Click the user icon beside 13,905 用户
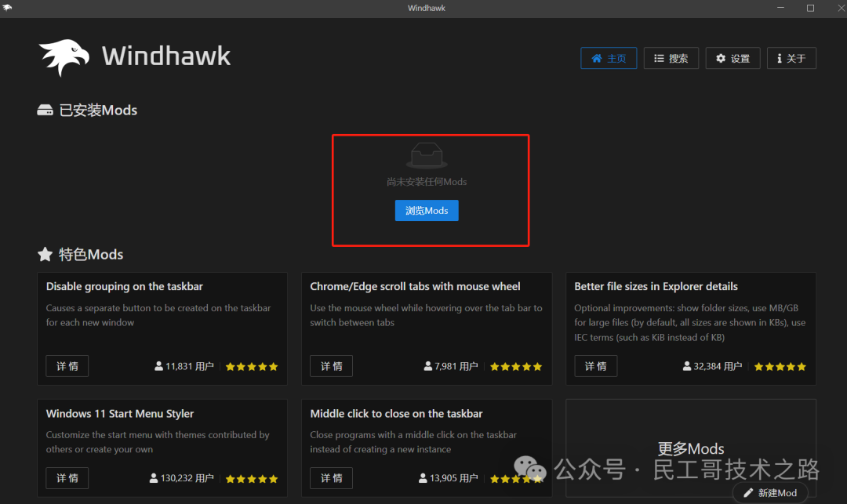 pos(423,478)
